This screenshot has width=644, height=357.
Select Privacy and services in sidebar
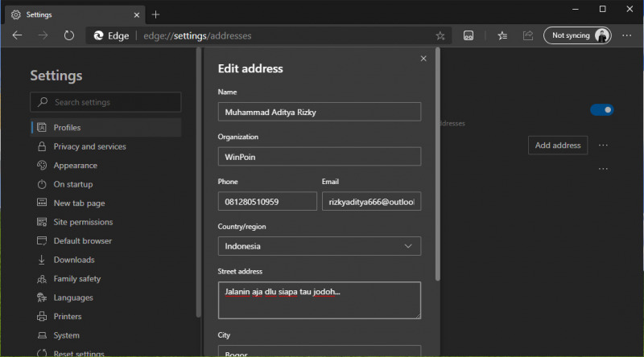[89, 146]
